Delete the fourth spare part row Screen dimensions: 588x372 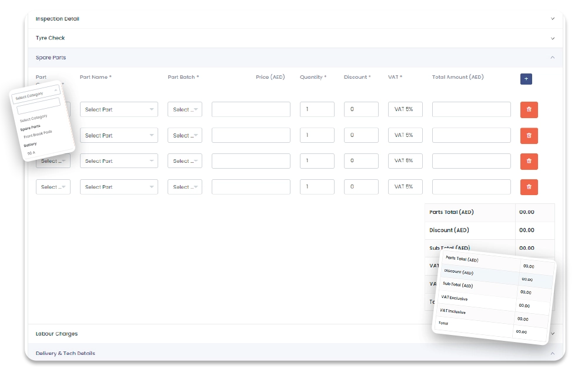[529, 186]
